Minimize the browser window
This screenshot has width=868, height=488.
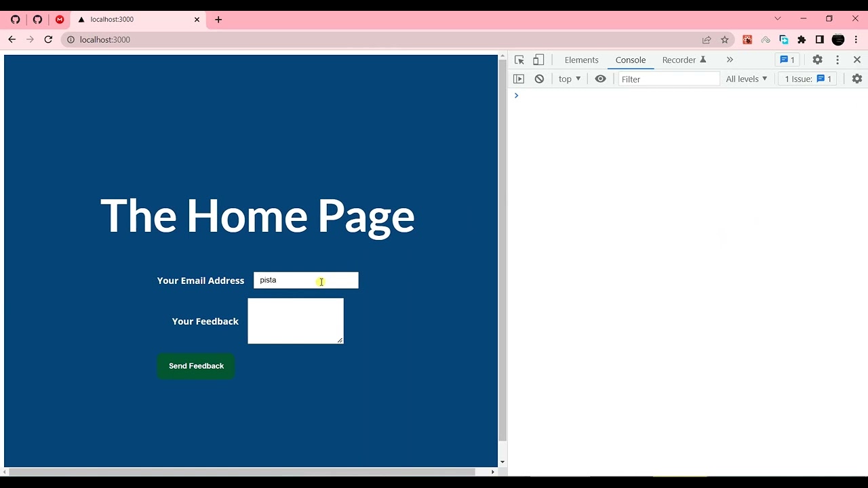[804, 18]
